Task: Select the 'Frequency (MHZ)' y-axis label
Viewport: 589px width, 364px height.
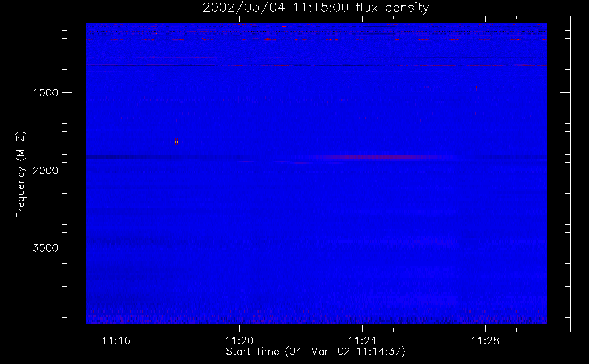Action: tap(21, 175)
